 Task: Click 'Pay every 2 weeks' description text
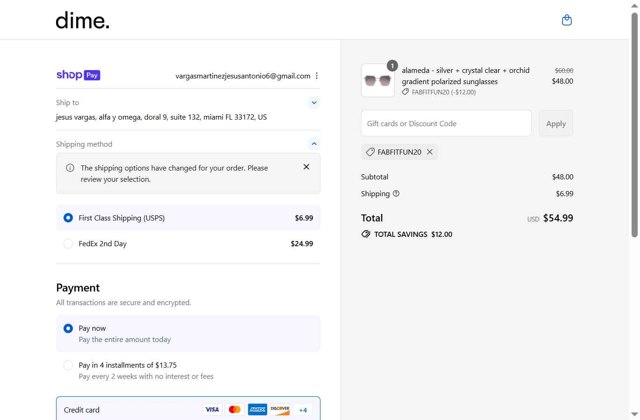[x=146, y=376]
